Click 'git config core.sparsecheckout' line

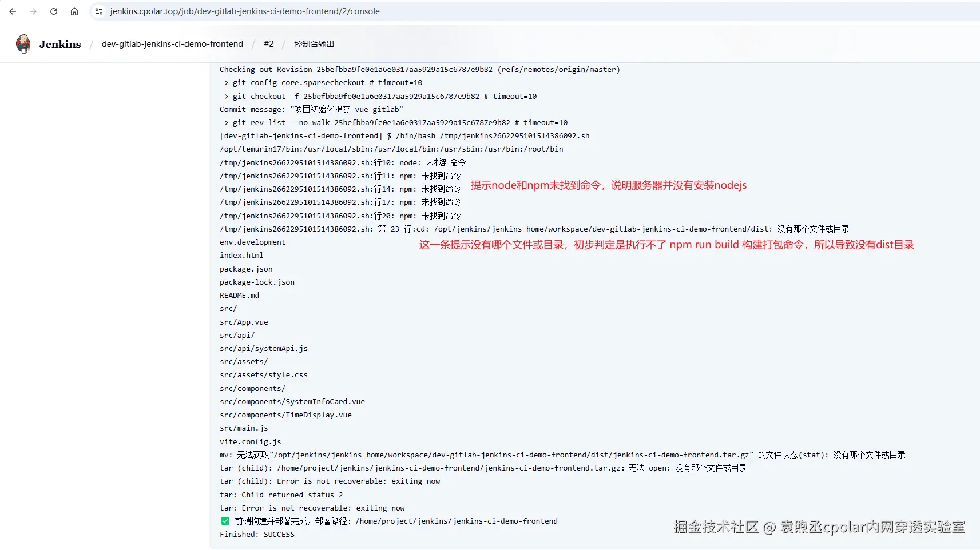(323, 83)
